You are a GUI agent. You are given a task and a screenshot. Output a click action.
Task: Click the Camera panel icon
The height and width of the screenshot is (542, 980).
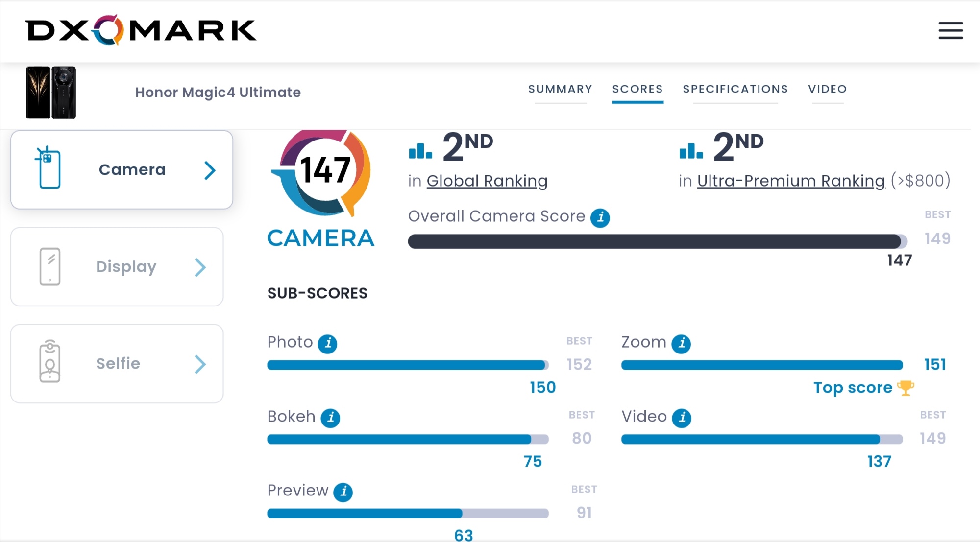point(49,169)
